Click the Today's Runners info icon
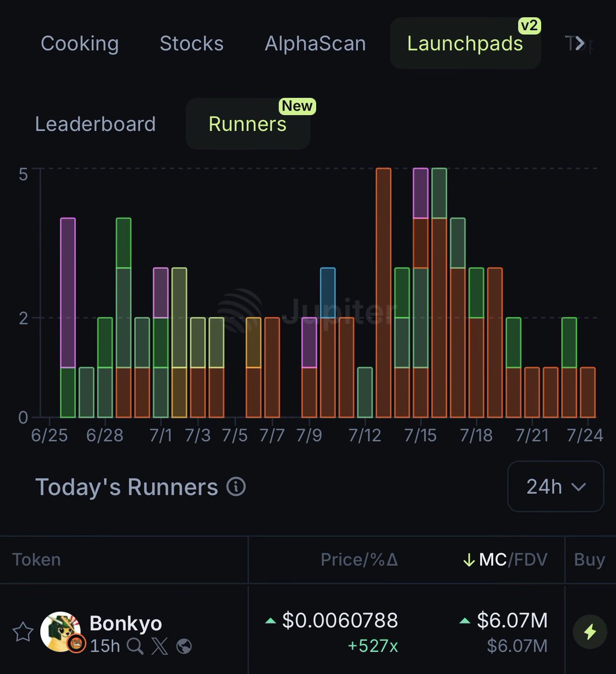616x674 pixels. (x=236, y=486)
